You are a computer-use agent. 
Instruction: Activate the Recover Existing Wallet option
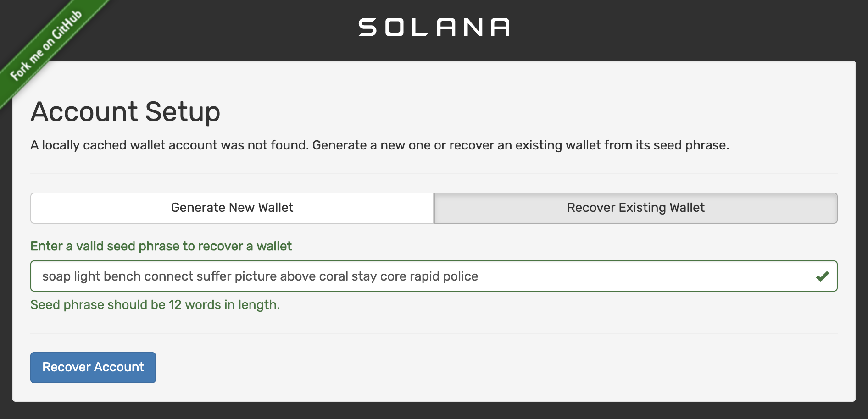[x=635, y=208]
